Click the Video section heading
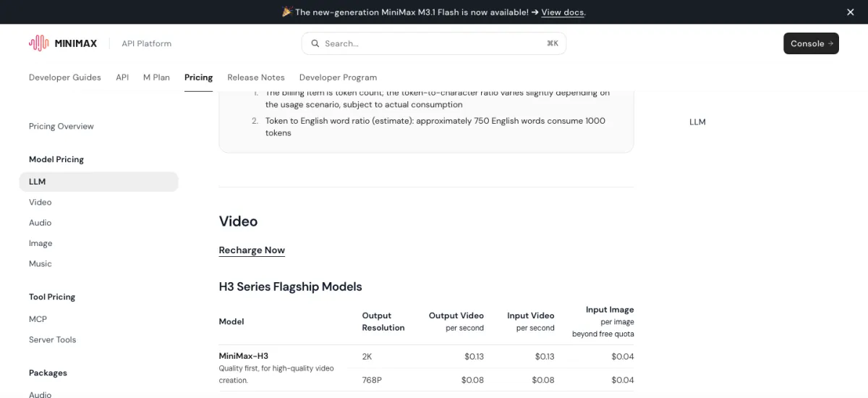Screen dimensions: 868x398 [x=238, y=221]
